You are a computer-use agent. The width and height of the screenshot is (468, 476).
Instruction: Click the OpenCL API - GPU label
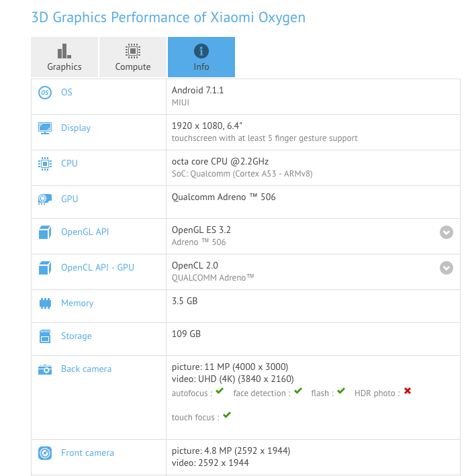(97, 267)
